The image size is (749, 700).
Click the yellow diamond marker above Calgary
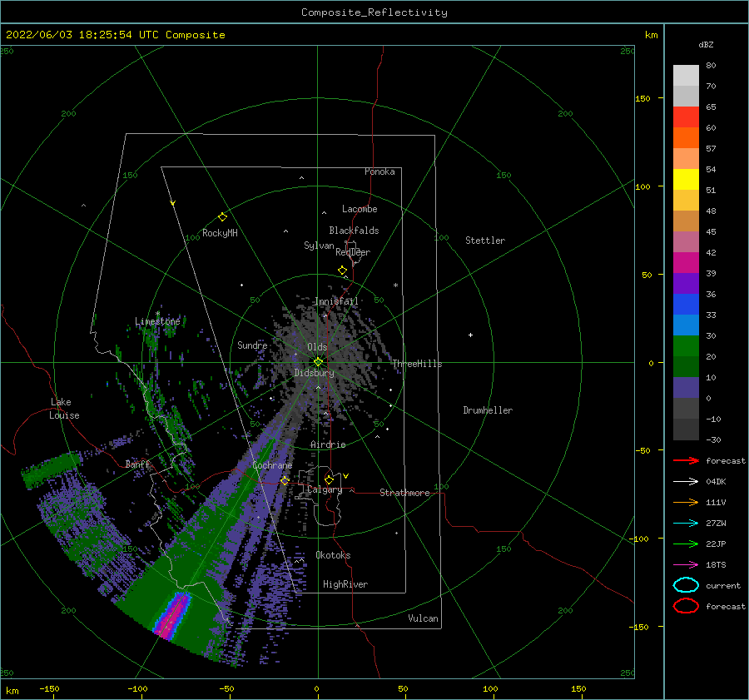(329, 479)
